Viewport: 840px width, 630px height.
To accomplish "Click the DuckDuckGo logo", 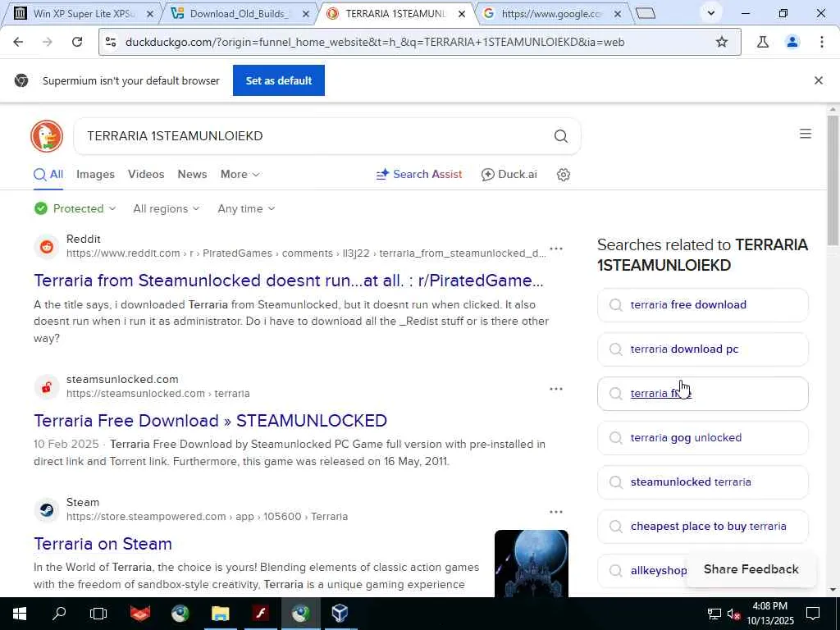I will (x=47, y=136).
